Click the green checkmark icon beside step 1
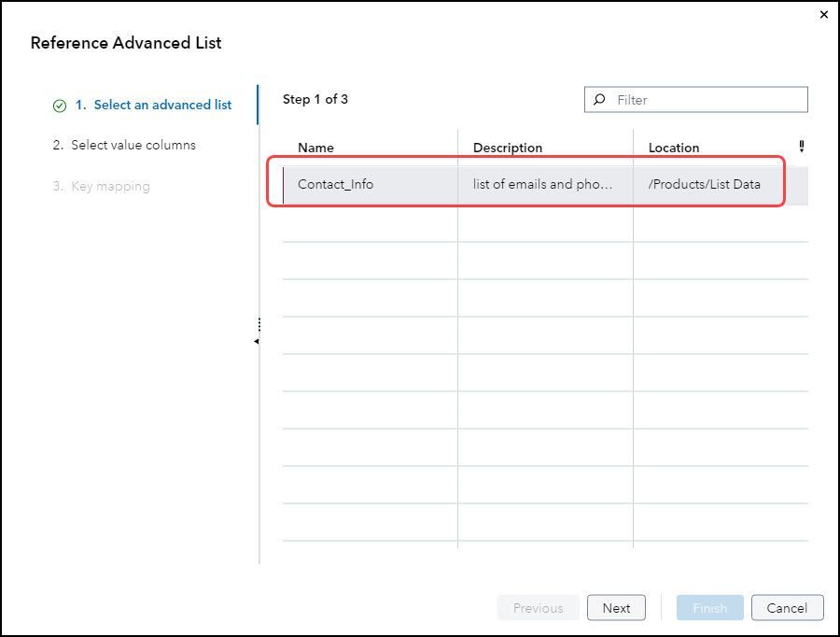This screenshot has height=637, width=840. 60,106
